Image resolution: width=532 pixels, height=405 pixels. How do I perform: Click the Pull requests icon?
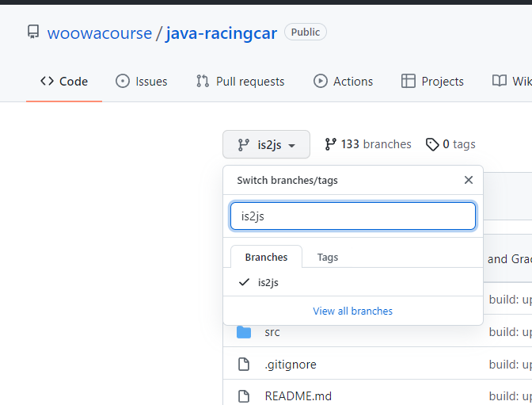203,81
